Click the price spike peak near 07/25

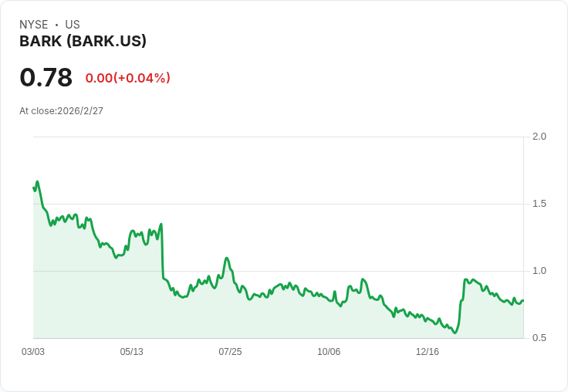(x=227, y=258)
